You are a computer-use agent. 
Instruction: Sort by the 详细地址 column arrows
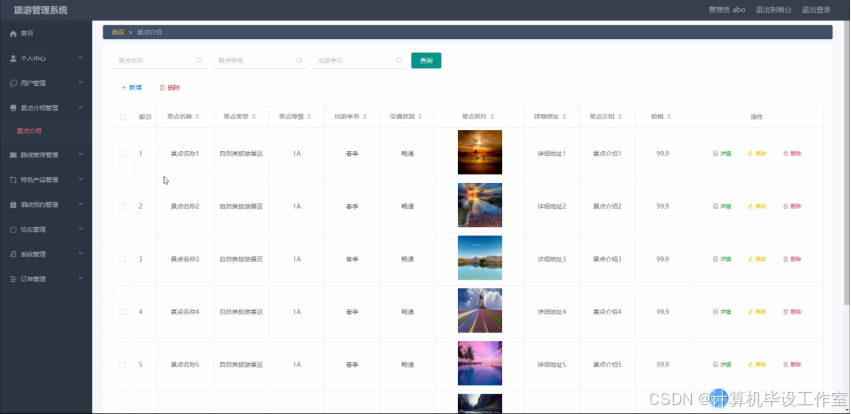pyautogui.click(x=564, y=117)
